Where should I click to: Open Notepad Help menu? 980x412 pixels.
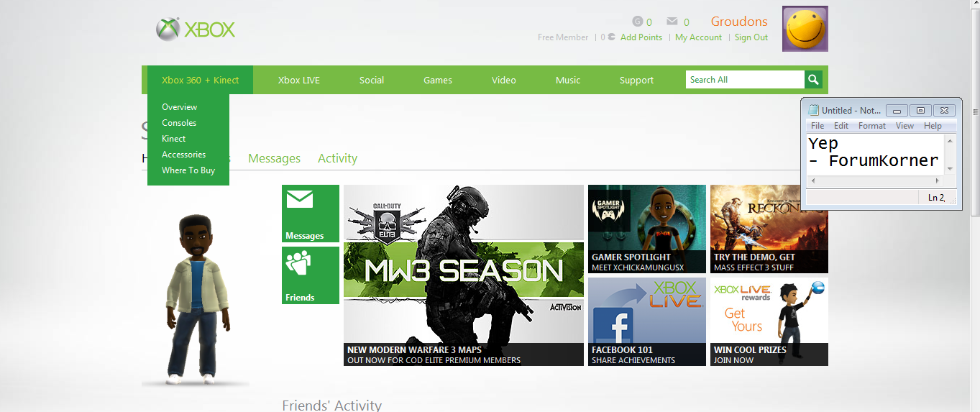pos(933,126)
